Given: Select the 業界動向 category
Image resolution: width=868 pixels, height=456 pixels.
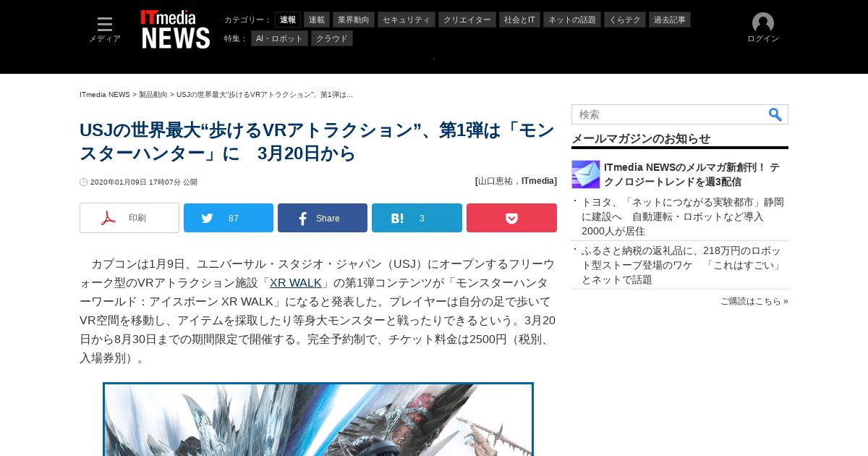Looking at the screenshot, I should coord(354,20).
